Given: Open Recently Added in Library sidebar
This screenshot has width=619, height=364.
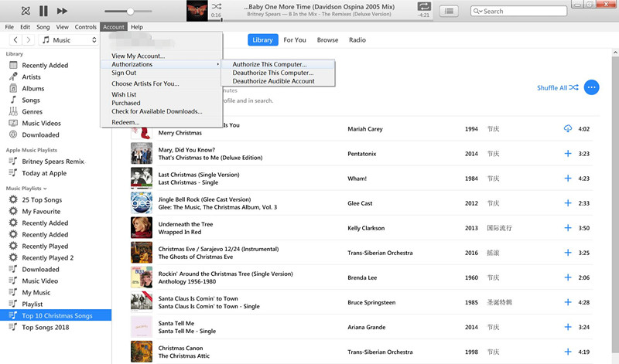Looking at the screenshot, I should [x=45, y=66].
